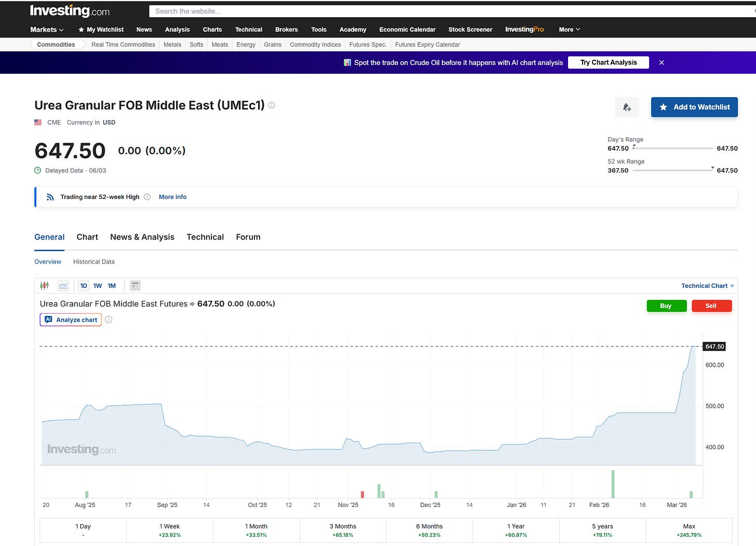
Task: Open the Tools menu
Action: tap(319, 30)
